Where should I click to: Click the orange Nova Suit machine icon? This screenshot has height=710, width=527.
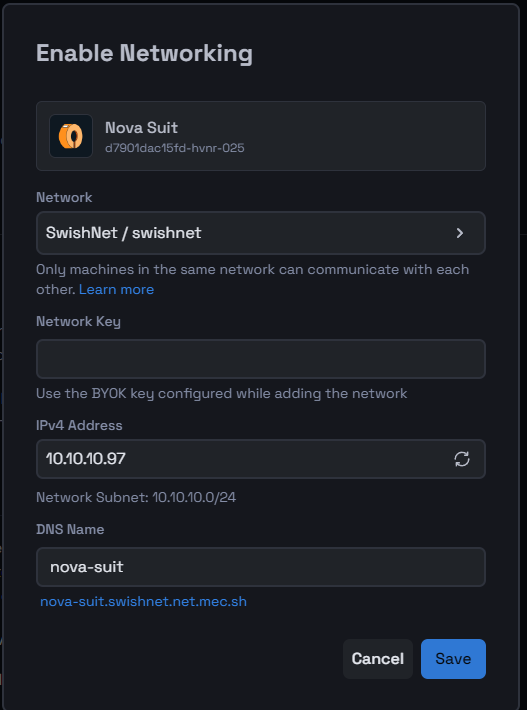tap(71, 136)
